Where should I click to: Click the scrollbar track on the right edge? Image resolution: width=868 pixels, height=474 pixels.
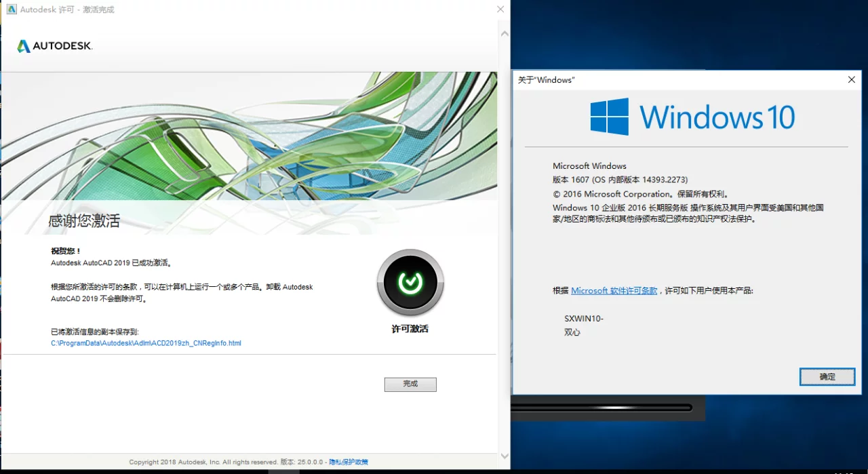(504, 244)
